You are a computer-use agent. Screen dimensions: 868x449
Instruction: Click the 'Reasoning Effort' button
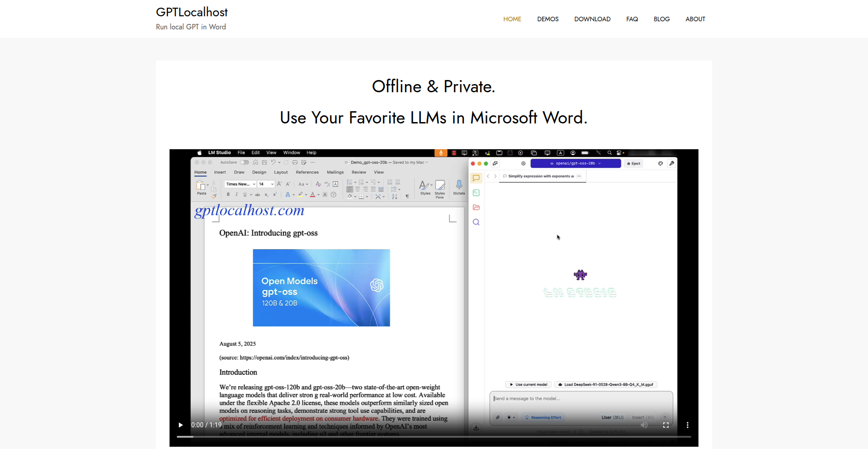pos(543,417)
